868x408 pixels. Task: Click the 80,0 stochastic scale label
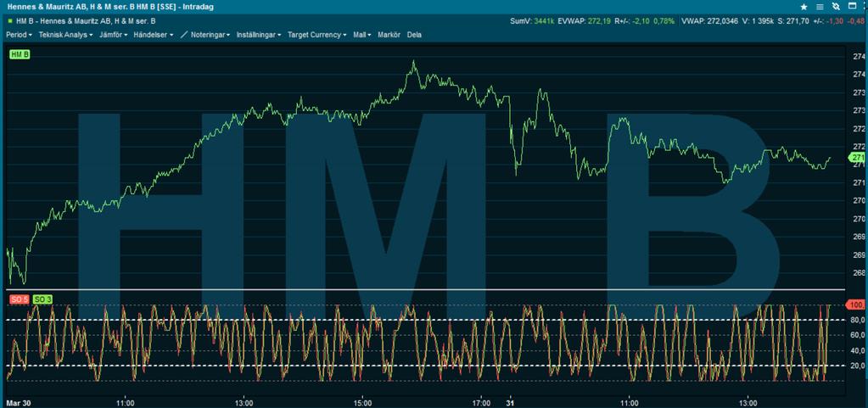tap(858, 320)
